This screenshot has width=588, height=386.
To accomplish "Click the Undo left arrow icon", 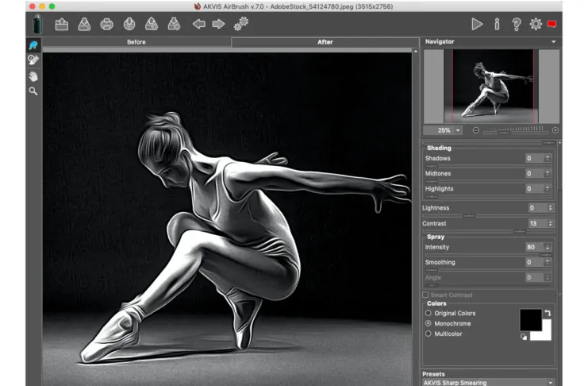I will 199,25.
